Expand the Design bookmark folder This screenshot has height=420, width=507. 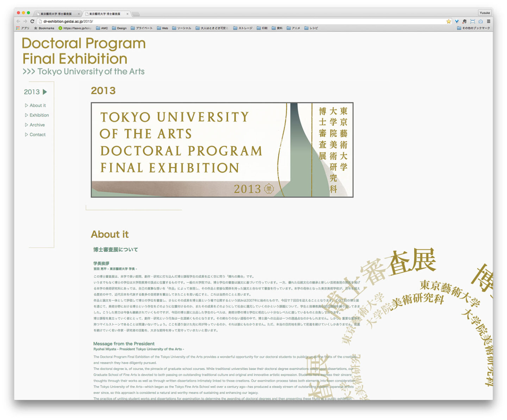(119, 28)
